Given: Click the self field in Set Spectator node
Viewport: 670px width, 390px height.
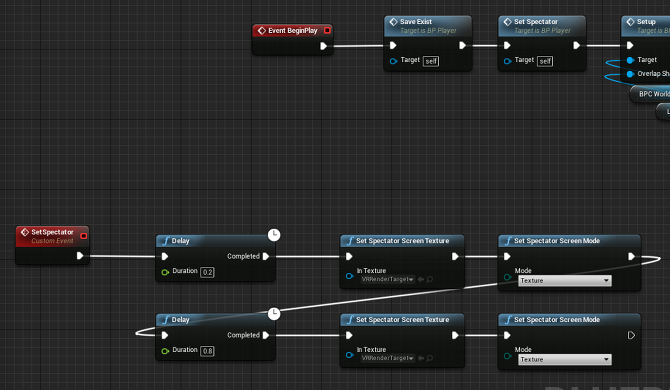Looking at the screenshot, I should click(545, 61).
